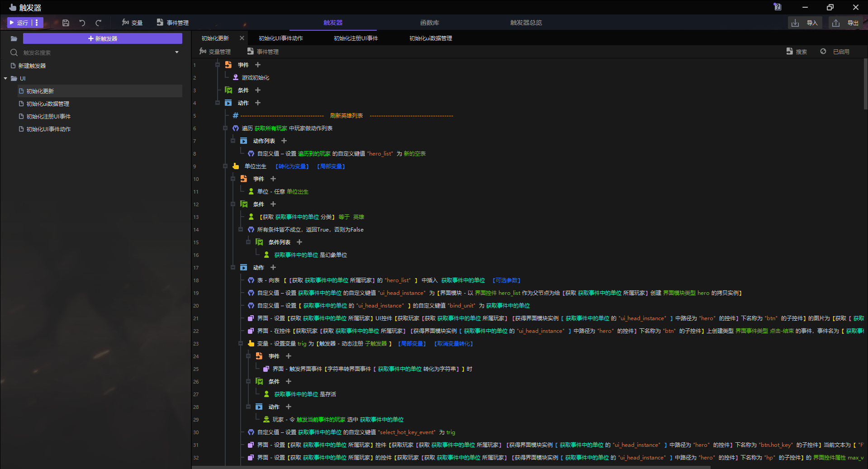
Task: Click the 单位出生 hand icon on line 9
Action: point(236,166)
